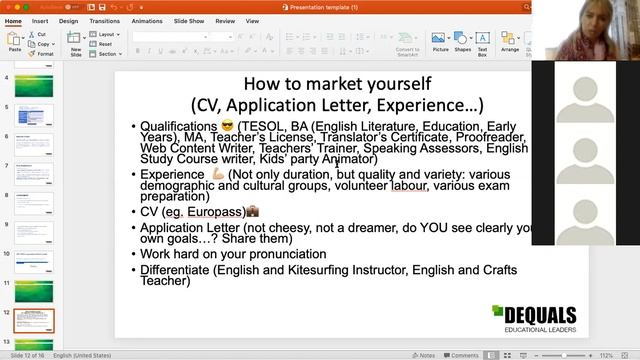
Task: Insert a Text Box
Action: click(x=482, y=44)
